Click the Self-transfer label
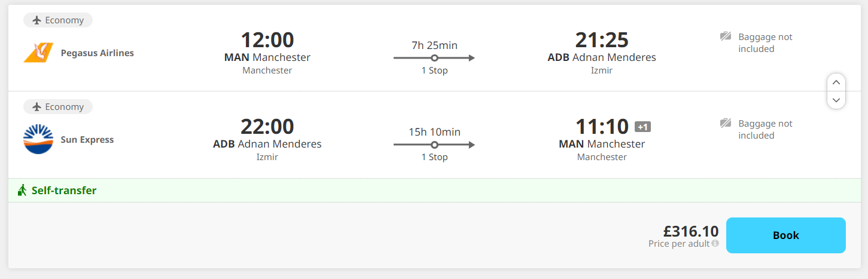This screenshot has height=279, width=868. click(64, 191)
